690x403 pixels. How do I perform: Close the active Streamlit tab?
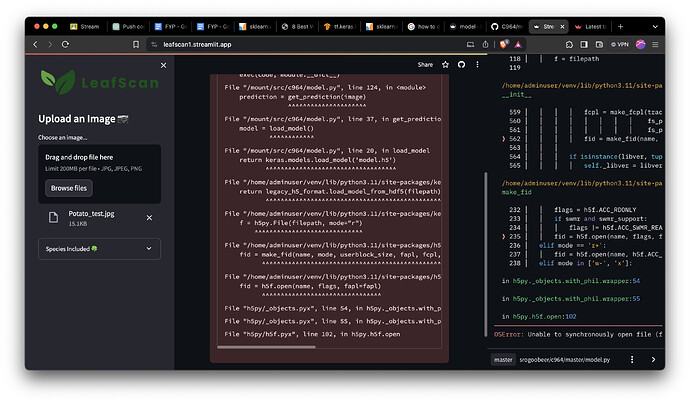[562, 27]
